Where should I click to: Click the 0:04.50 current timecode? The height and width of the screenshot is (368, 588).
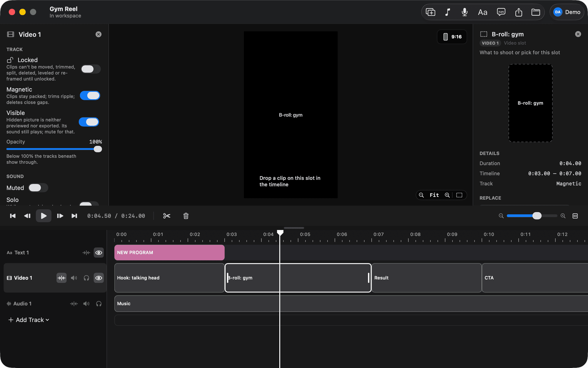click(99, 216)
